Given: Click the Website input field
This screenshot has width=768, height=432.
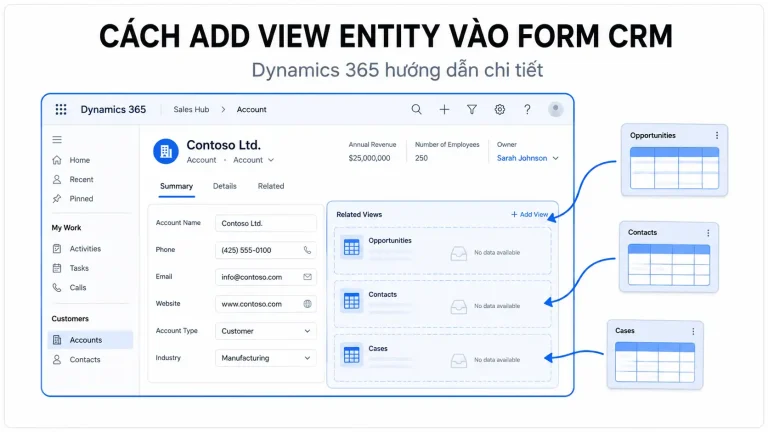Looking at the screenshot, I should 265,304.
